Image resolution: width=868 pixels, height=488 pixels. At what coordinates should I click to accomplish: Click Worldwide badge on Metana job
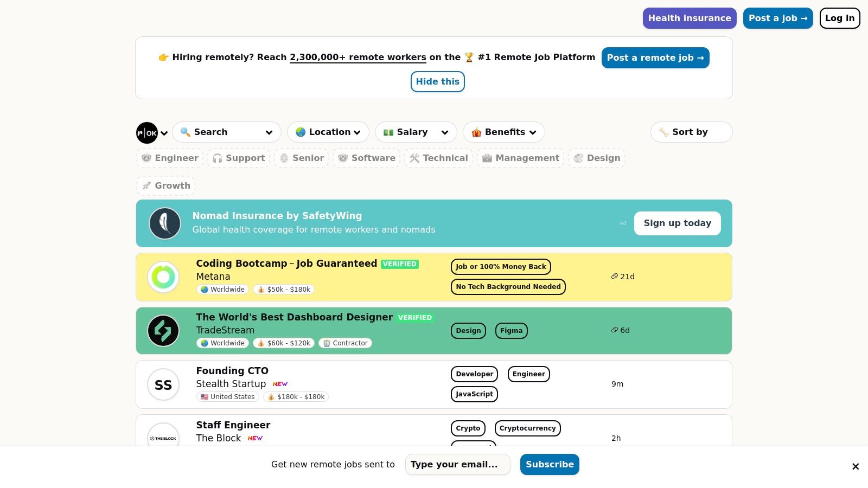222,290
